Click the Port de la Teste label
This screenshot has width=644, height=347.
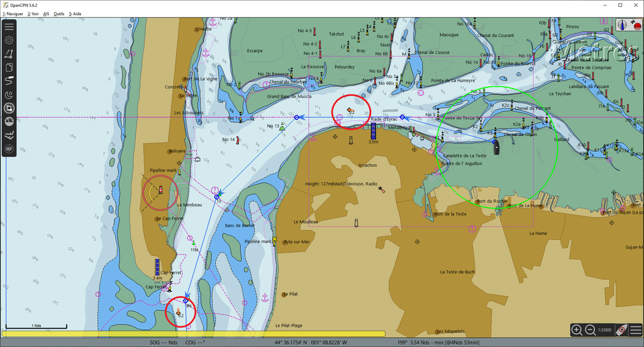tap(450, 213)
